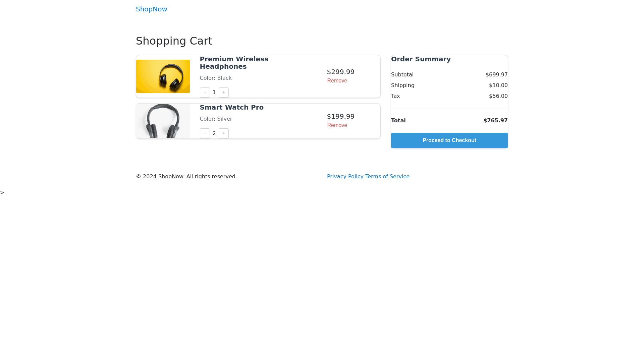Decrease Premium Wireless Headphones quantity with minus
Screen dimensions: 644x362
tap(205, 93)
